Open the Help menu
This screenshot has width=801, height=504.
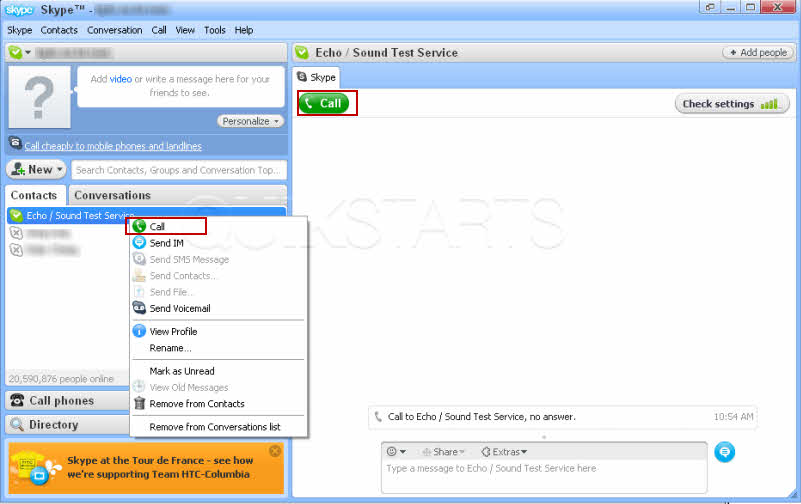[244, 30]
